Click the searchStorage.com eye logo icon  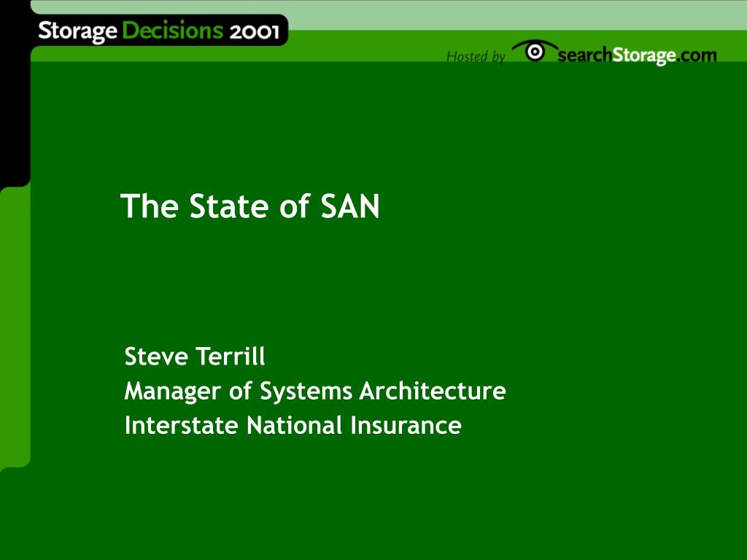click(x=534, y=50)
